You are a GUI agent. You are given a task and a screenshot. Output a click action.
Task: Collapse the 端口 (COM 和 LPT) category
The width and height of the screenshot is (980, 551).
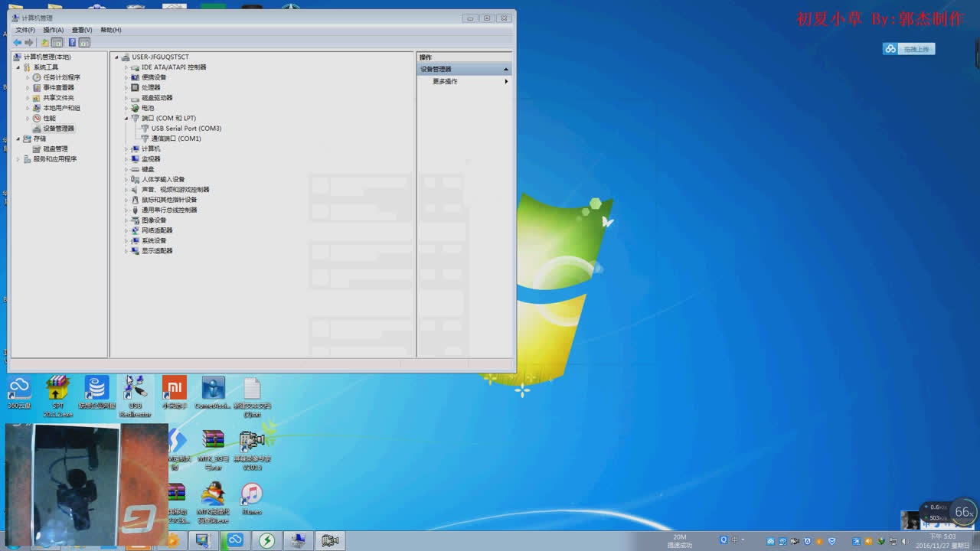(x=127, y=119)
